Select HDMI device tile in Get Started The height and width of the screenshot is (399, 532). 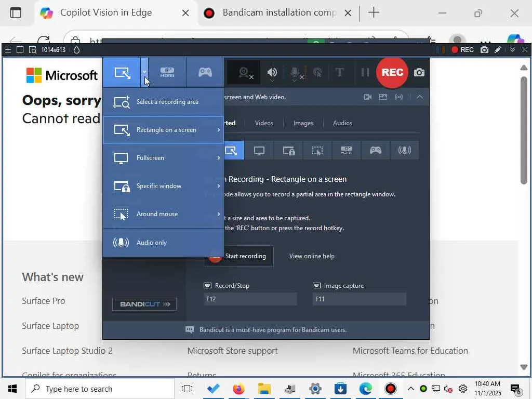(x=347, y=150)
